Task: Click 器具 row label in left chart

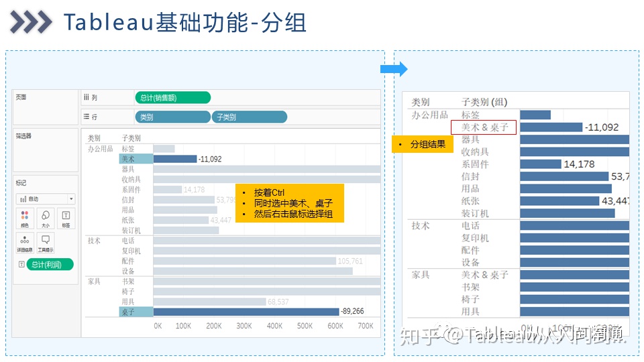Action: [x=127, y=169]
